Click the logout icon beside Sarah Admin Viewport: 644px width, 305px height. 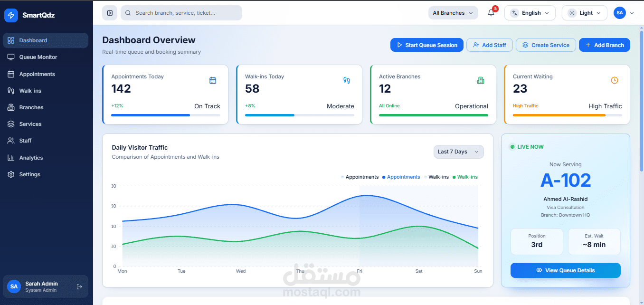pyautogui.click(x=79, y=286)
